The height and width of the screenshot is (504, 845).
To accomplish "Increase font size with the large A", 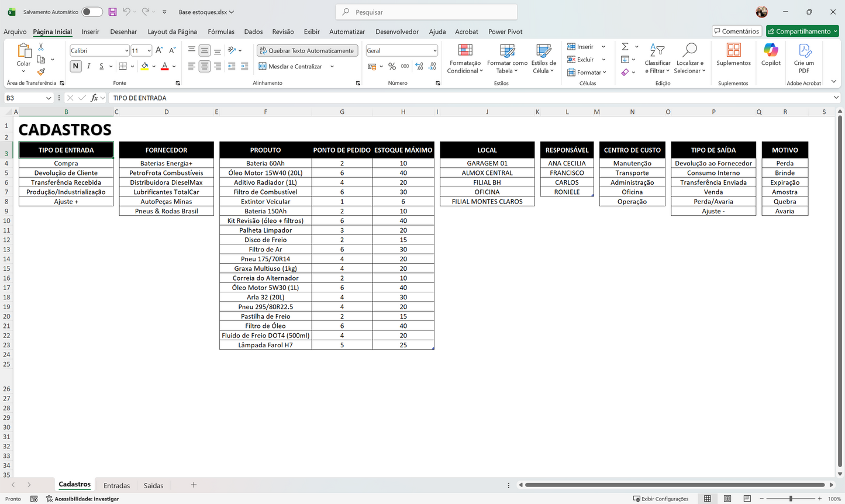I will (159, 50).
